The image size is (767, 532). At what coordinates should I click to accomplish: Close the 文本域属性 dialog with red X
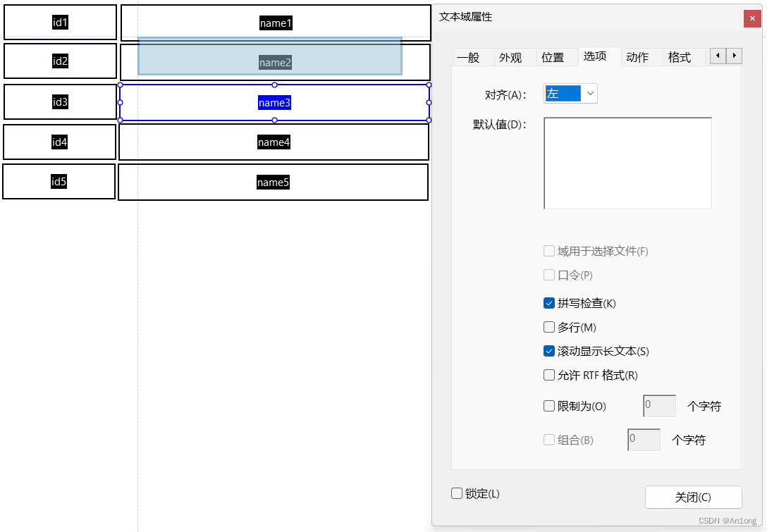pos(752,18)
